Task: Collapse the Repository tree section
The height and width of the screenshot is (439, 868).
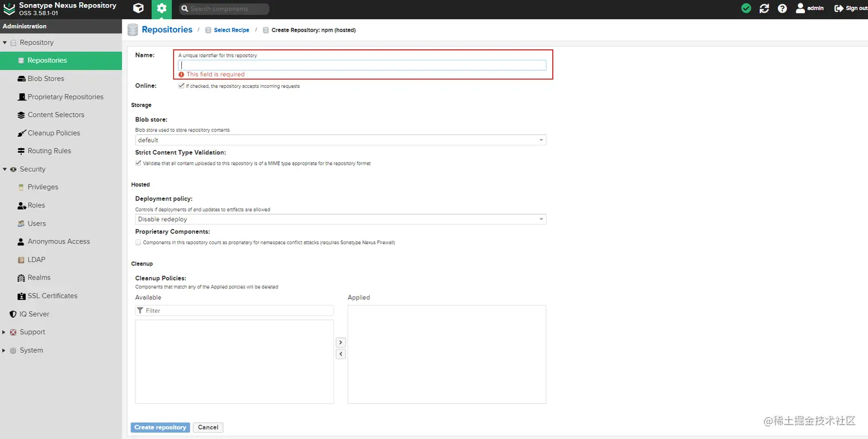Action: pyautogui.click(x=5, y=43)
